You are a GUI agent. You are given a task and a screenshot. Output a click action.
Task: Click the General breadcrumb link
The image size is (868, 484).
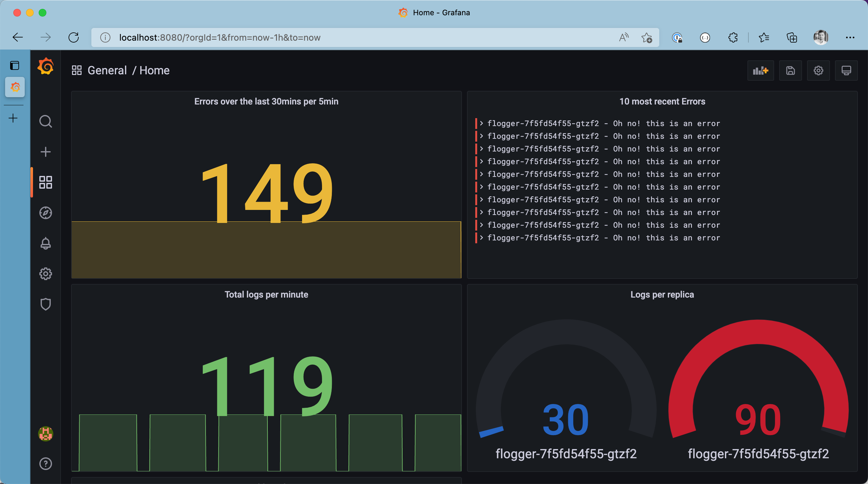107,71
